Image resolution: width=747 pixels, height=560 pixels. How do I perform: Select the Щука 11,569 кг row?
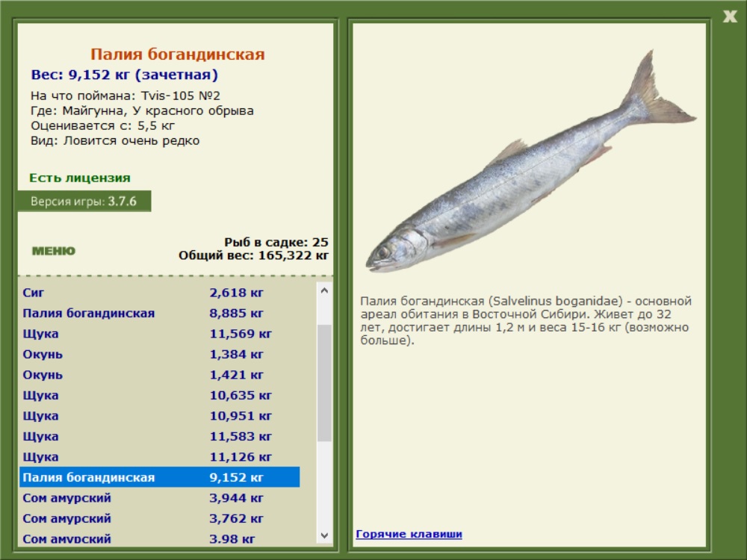click(x=160, y=333)
